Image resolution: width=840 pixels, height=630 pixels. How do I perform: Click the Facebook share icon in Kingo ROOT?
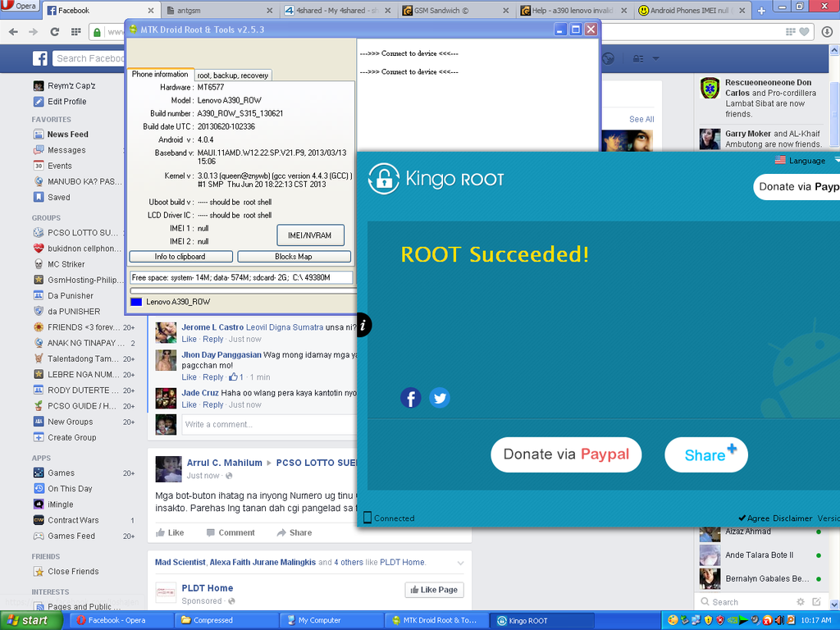tap(411, 399)
